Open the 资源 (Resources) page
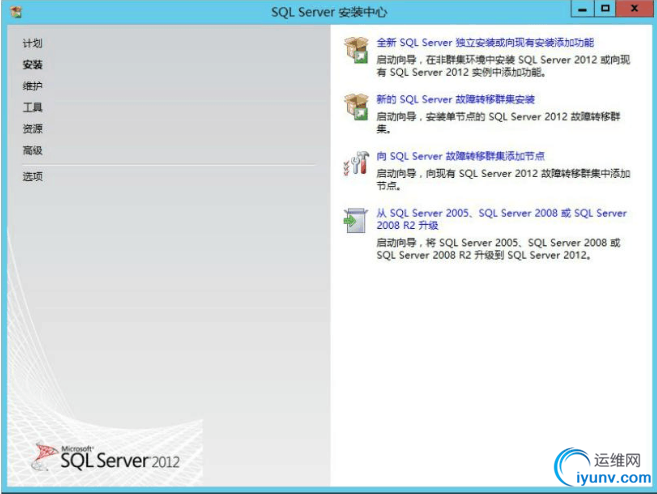Viewport: 657px width, 494px height. click(x=32, y=129)
